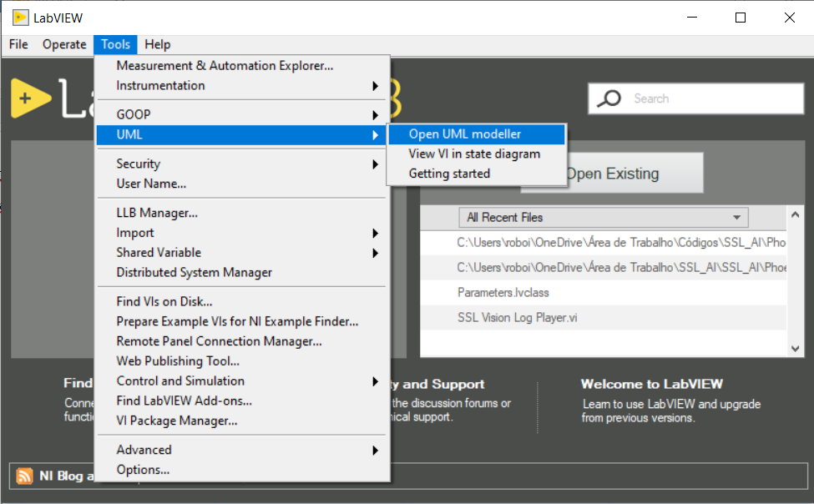Screen dimensions: 814x504
Task: Minimize the LabVIEW window
Action: click(x=692, y=18)
